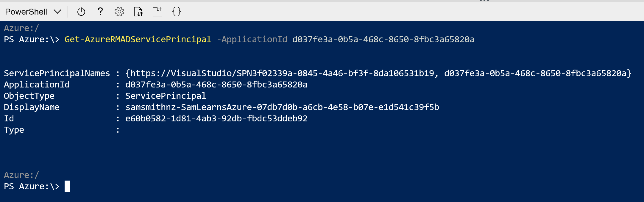Viewport: 644px width, 202px height.
Task: Click the ApplicationId output GUID value
Action: pyautogui.click(x=216, y=85)
